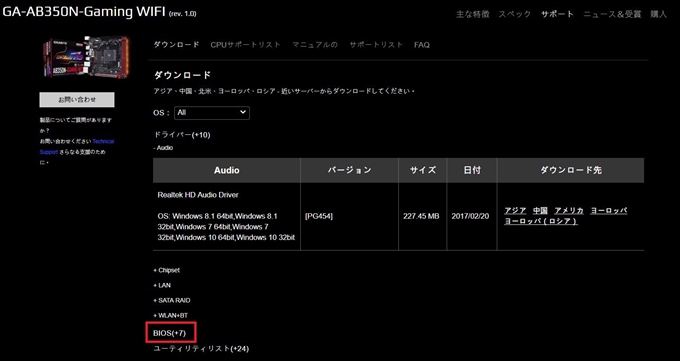Open the スペック page in top navigation

click(514, 14)
